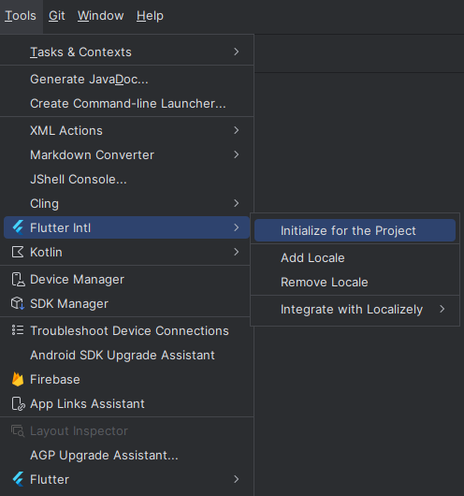
Task: Click the Device Manager phone icon
Action: coord(18,279)
